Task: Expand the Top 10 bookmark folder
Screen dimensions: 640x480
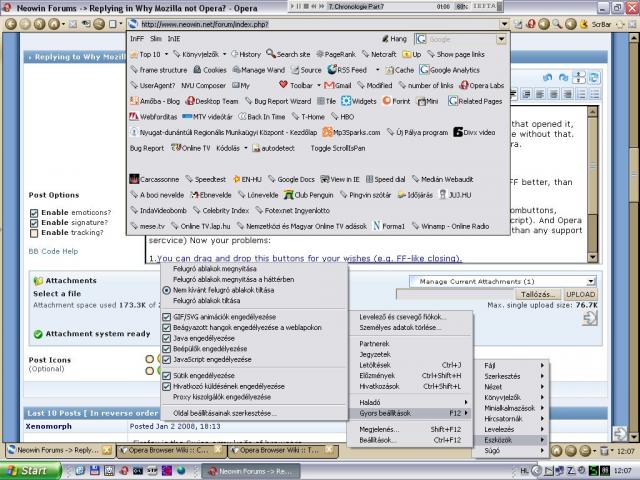Action: click(149, 54)
